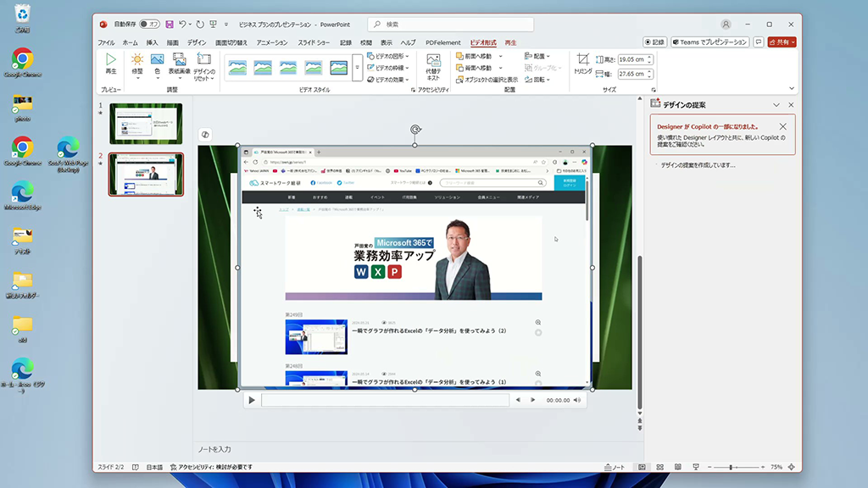Screen dimensions: 868x488
Task: Open the ビデオの効果 video effects dropdown
Action: 388,80
